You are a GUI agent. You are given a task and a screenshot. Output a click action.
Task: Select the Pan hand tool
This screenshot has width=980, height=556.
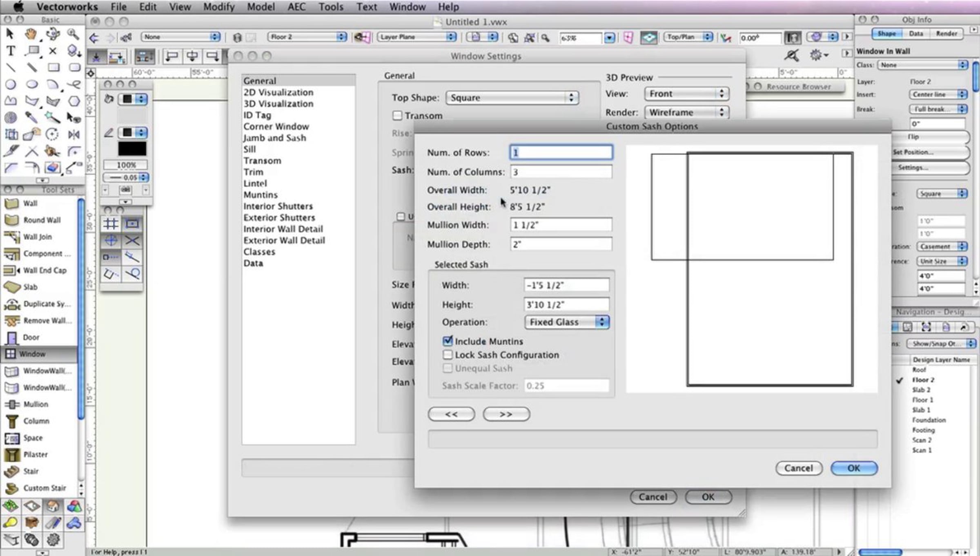31,34
